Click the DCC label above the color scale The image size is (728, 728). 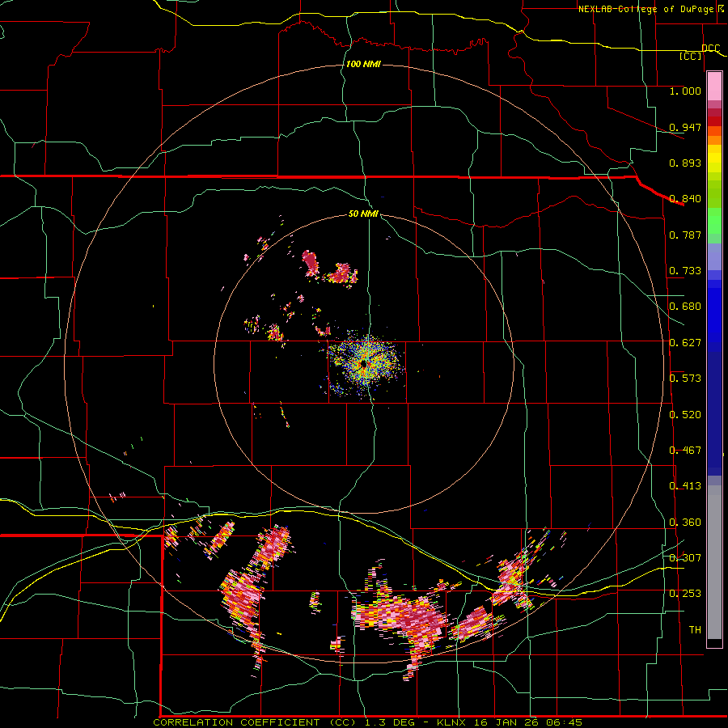[x=711, y=49]
